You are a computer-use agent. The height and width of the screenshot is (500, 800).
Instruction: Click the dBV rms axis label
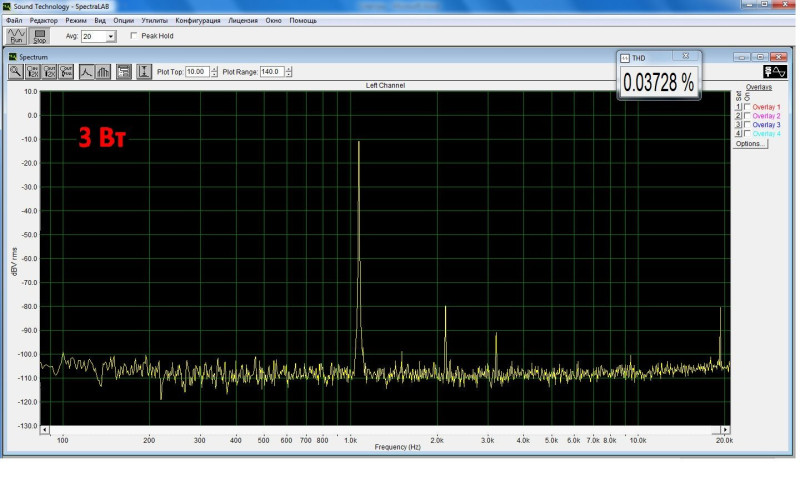(14, 262)
